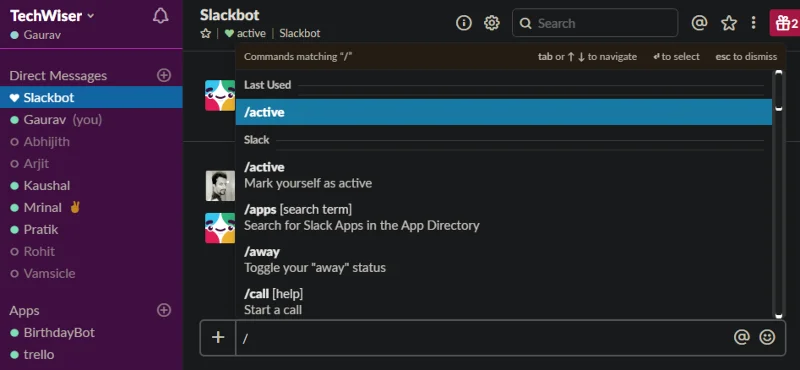This screenshot has width=800, height=370.
Task: Open direct message with Gaurav (you)
Action: click(91, 119)
